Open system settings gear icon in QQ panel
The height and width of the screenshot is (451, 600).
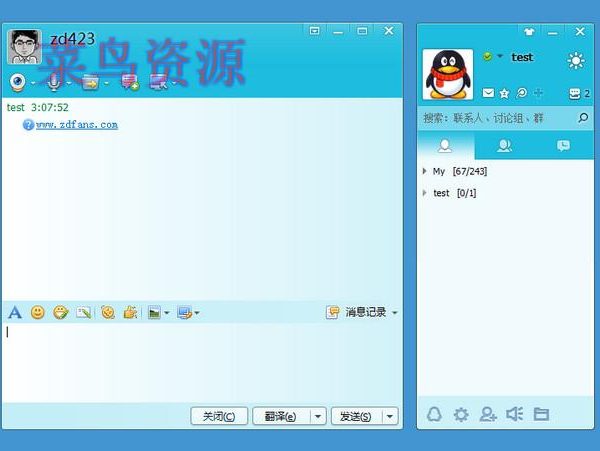point(461,414)
